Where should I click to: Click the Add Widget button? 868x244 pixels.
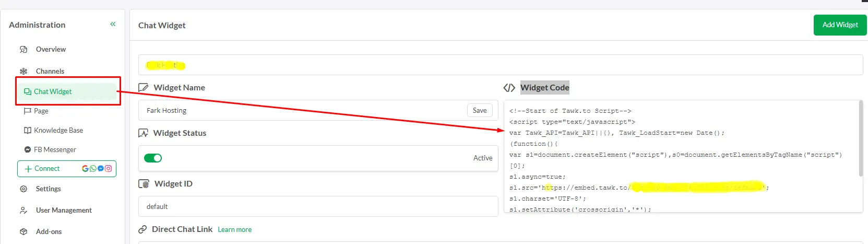(x=840, y=25)
